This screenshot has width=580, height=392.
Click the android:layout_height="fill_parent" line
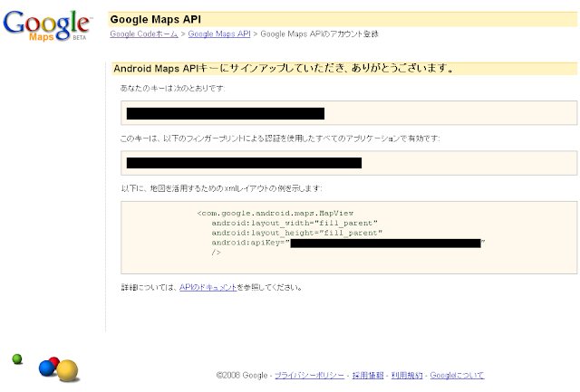[x=297, y=234]
